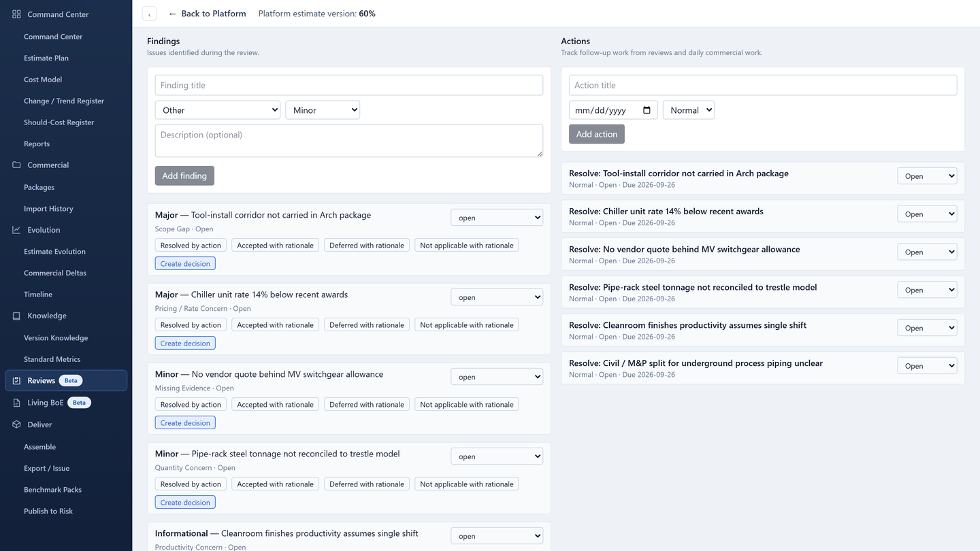Click the Reviews clipboard icon

coord(16,381)
